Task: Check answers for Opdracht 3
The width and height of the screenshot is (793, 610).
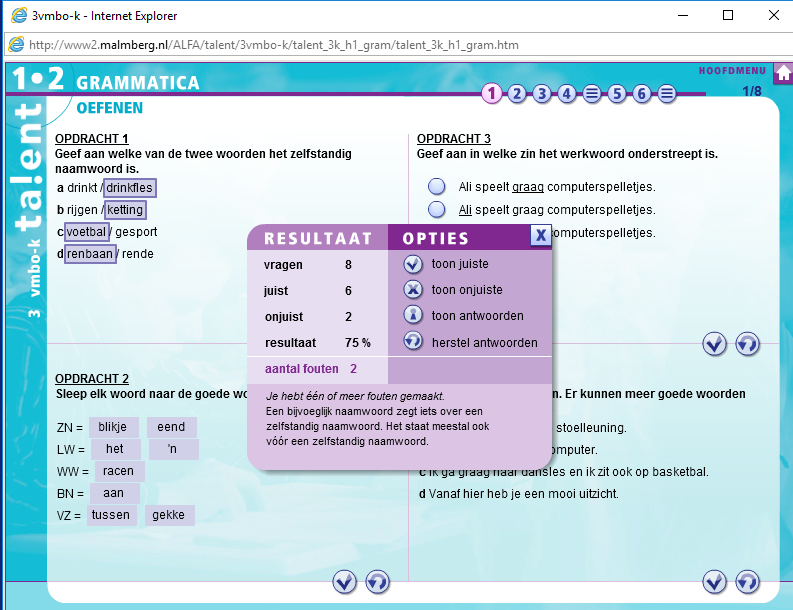Action: (x=714, y=344)
